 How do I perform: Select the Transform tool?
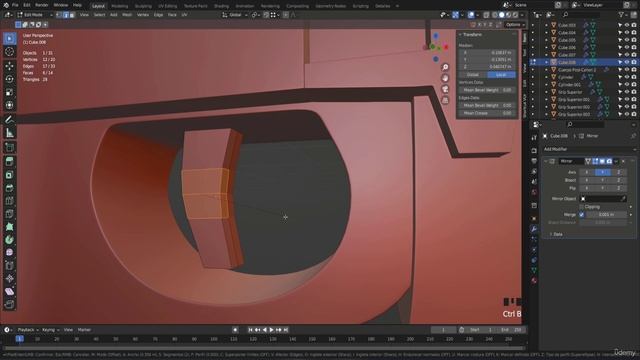9,105
